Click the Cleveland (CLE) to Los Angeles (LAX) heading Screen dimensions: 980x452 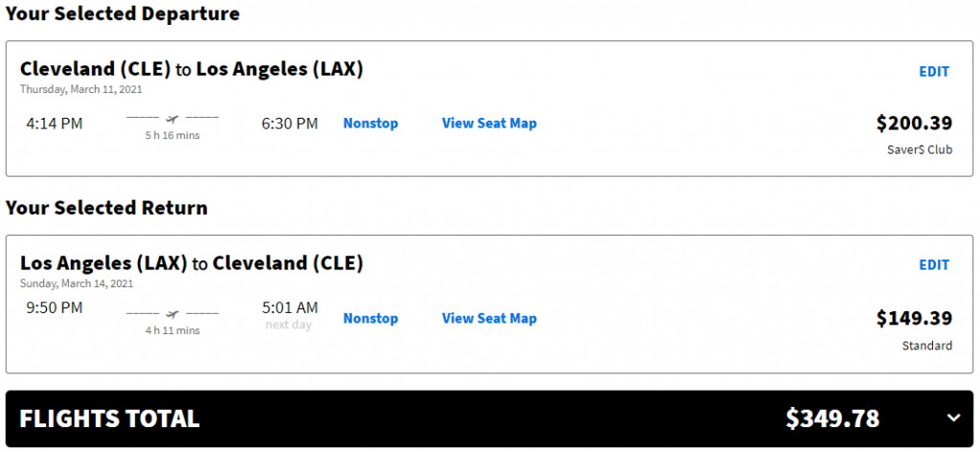[191, 69]
